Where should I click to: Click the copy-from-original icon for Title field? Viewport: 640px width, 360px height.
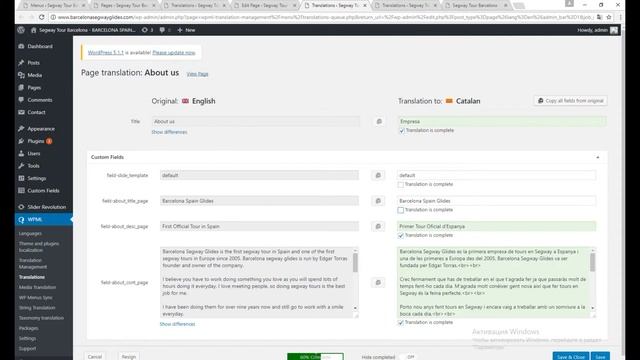pos(379,121)
